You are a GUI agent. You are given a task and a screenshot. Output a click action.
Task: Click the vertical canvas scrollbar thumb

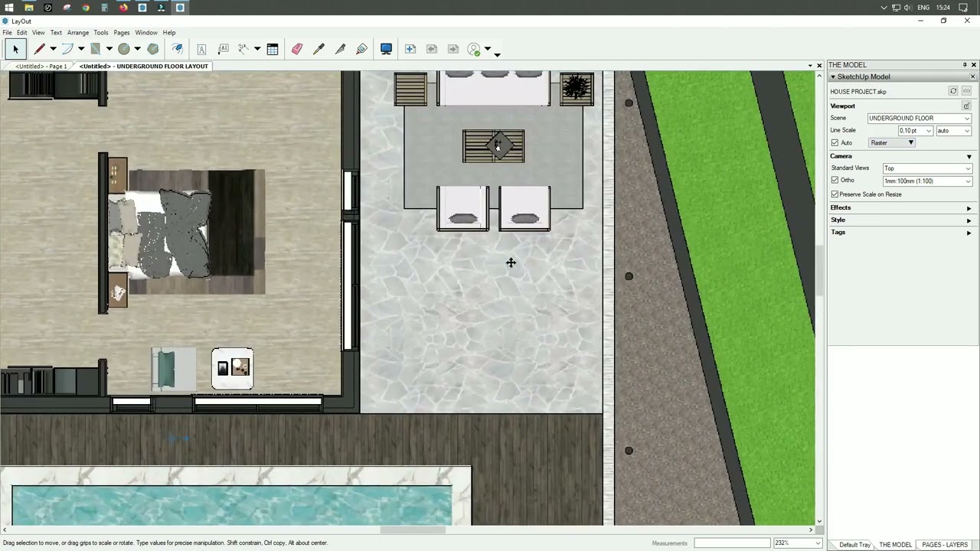pyautogui.click(x=819, y=269)
